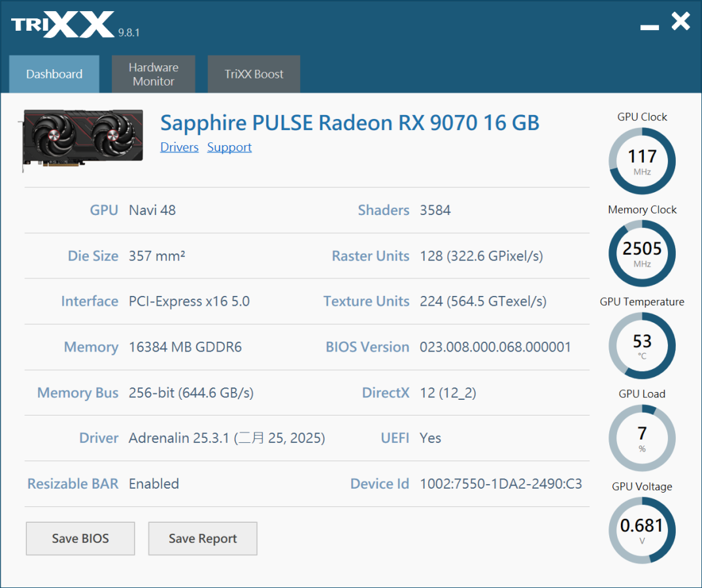
Task: Click the UEFI label
Action: 395,438
